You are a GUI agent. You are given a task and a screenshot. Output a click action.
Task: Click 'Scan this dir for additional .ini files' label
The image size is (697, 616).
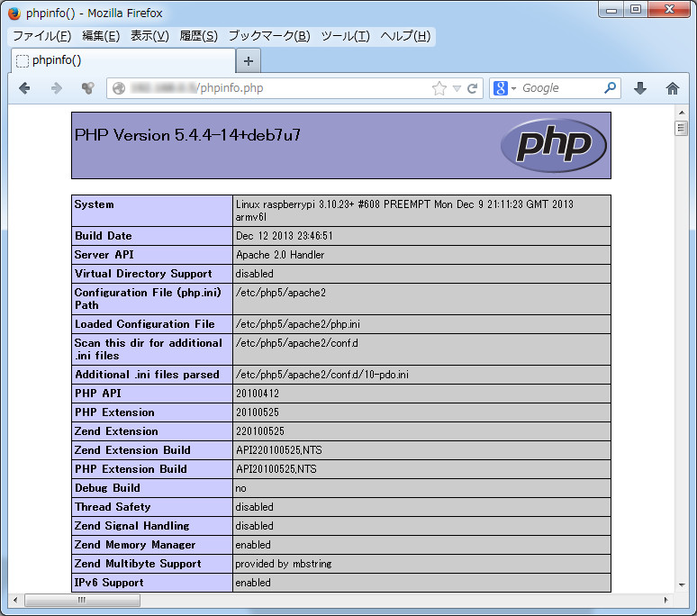click(148, 349)
